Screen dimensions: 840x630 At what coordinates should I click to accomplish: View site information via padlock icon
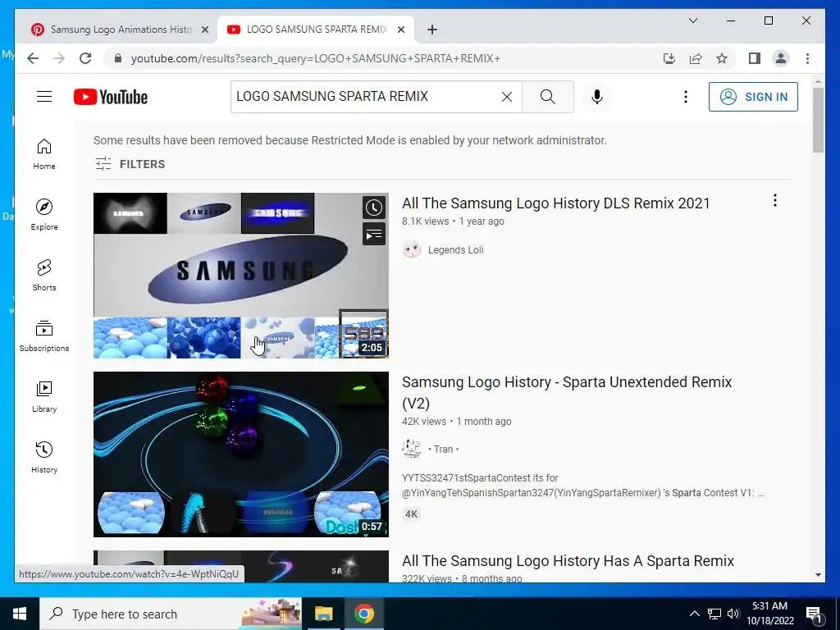click(x=118, y=58)
